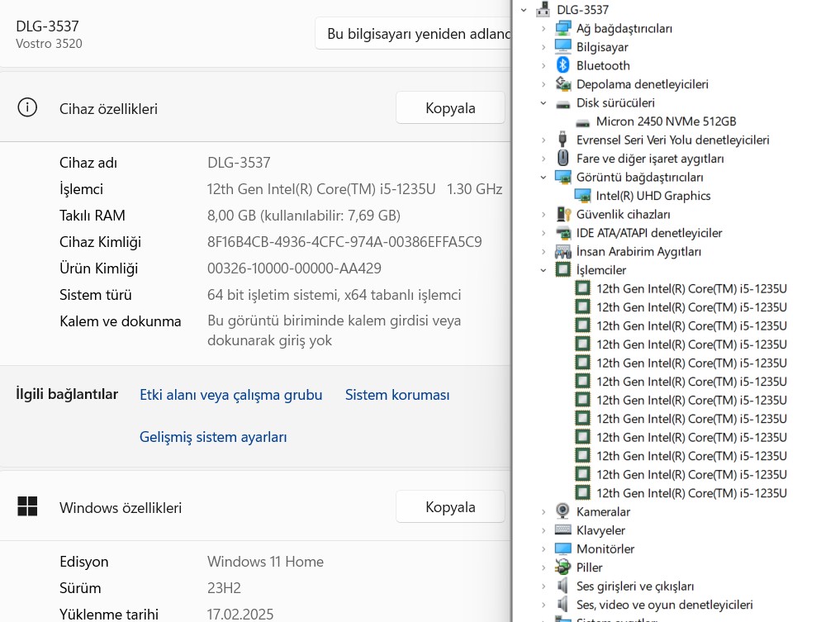The height and width of the screenshot is (622, 840).
Task: Click the Bilgisayar monitor icon in Device Manager
Action: tap(563, 46)
